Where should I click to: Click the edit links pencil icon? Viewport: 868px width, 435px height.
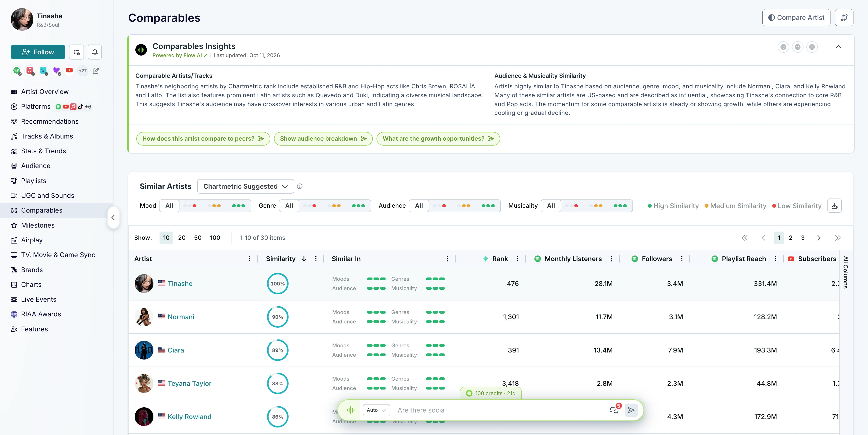tap(96, 71)
